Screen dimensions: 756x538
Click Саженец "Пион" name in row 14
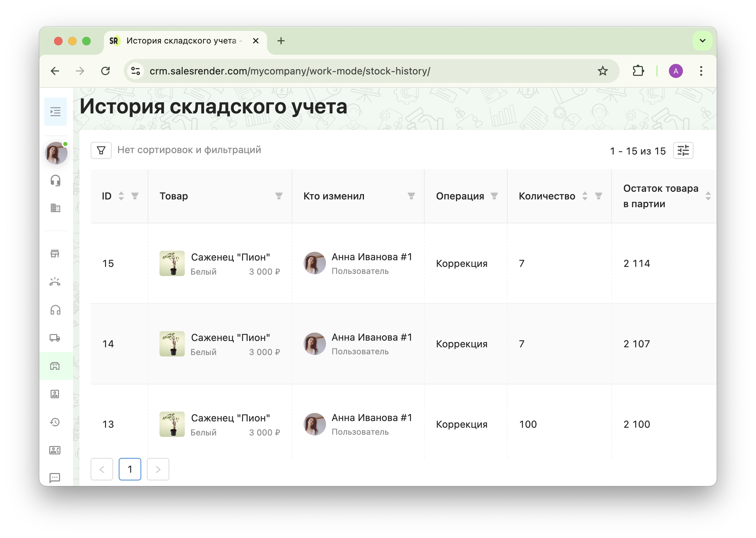pyautogui.click(x=230, y=337)
